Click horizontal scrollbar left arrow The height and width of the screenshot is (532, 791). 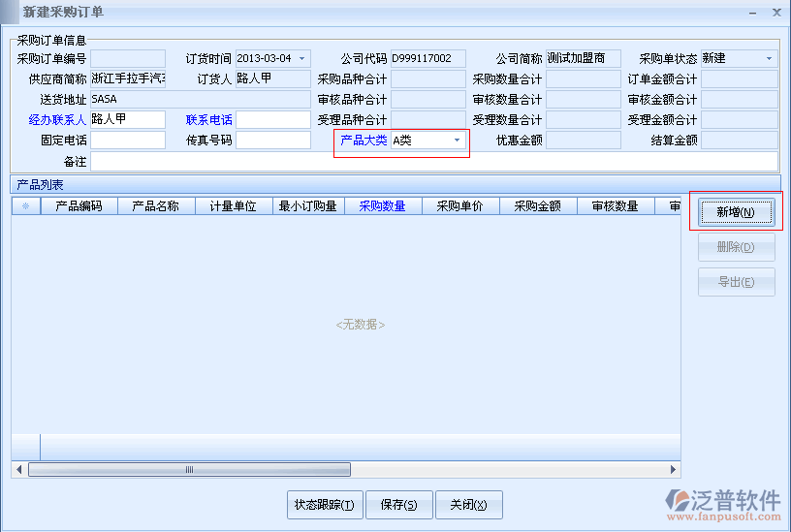click(18, 470)
